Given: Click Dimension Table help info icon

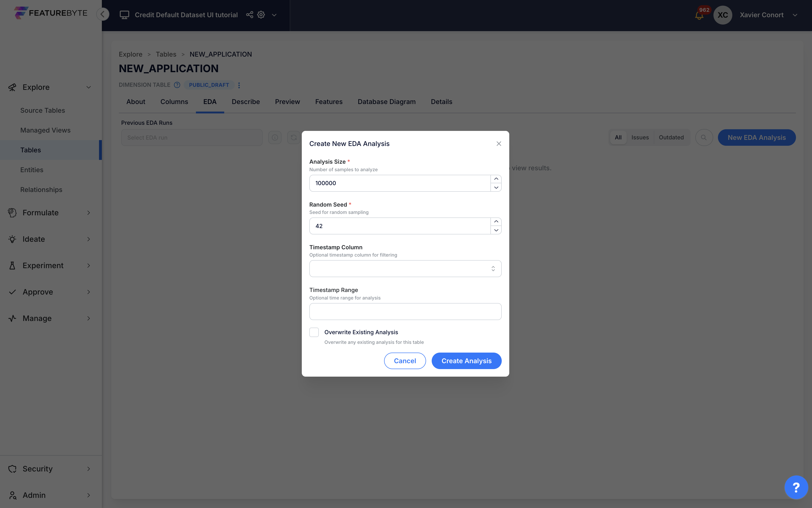Looking at the screenshot, I should (177, 85).
